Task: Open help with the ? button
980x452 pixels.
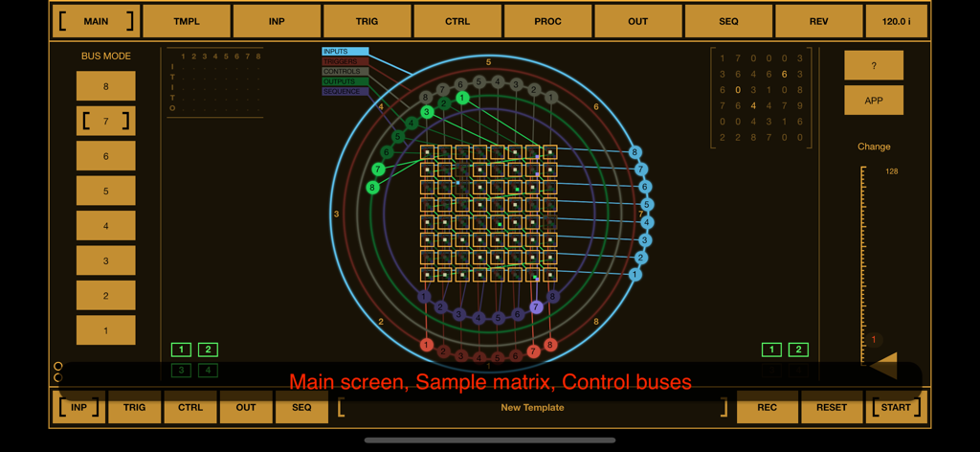Action: pos(874,65)
